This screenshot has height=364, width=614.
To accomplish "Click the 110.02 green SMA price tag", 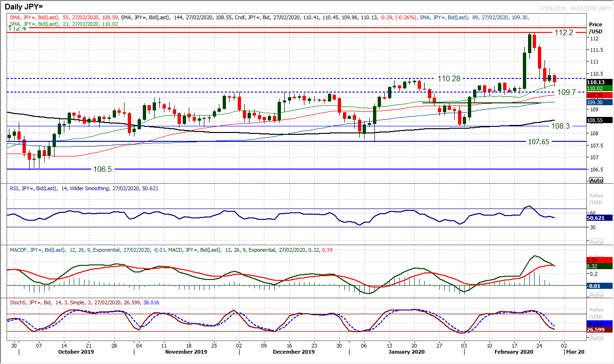I will [599, 88].
